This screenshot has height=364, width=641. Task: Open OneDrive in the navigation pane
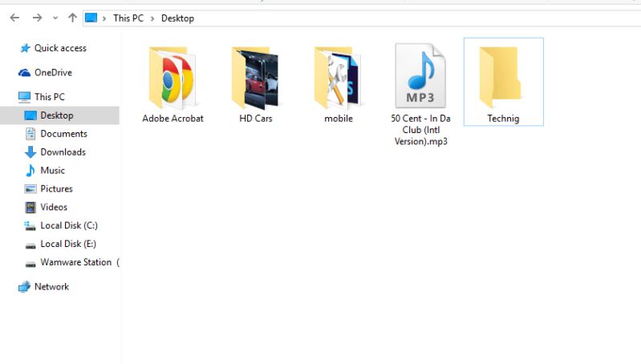(53, 73)
